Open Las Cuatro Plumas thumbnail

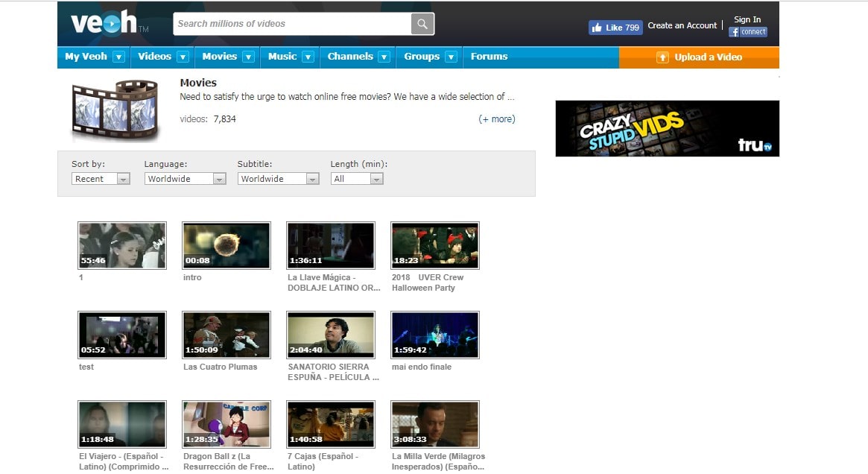point(226,335)
